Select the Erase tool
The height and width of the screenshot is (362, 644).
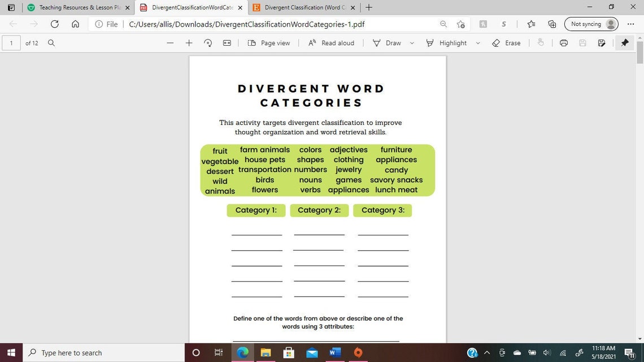pyautogui.click(x=507, y=43)
